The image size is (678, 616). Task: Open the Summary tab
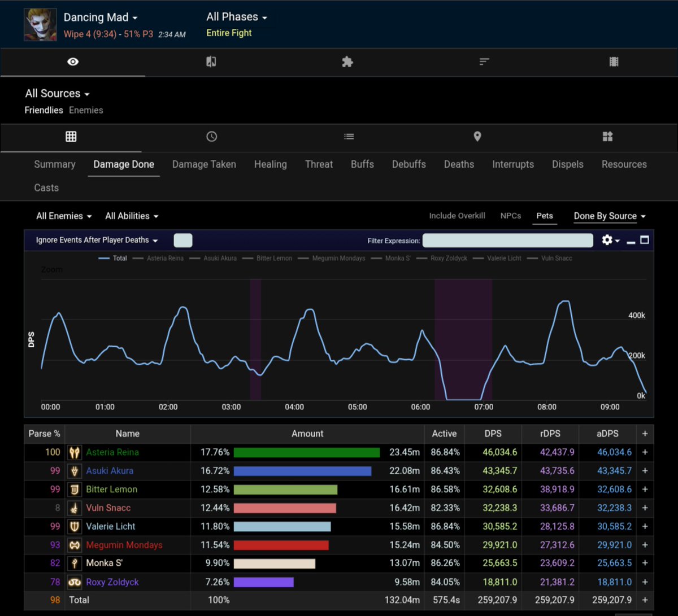pyautogui.click(x=55, y=164)
